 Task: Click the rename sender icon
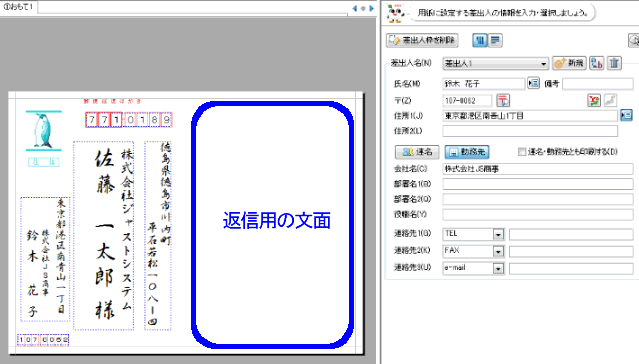[x=597, y=63]
